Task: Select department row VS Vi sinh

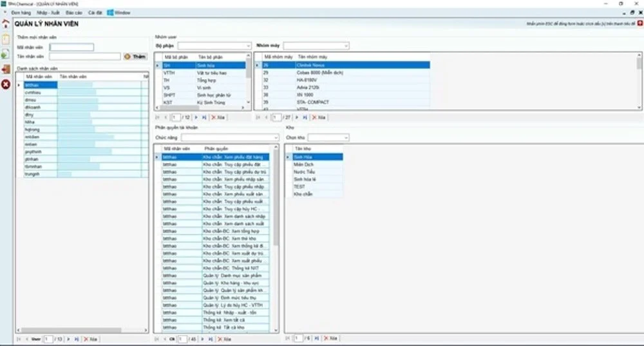Action: pyautogui.click(x=200, y=88)
